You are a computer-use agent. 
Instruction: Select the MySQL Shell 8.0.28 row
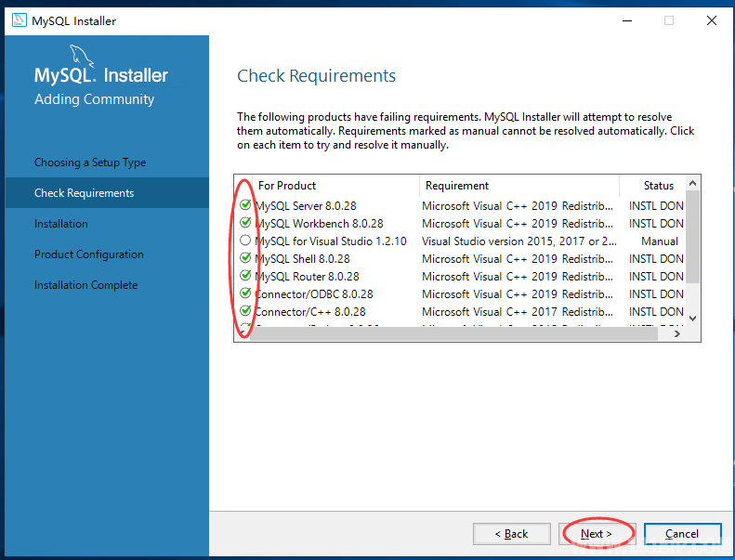click(460, 259)
